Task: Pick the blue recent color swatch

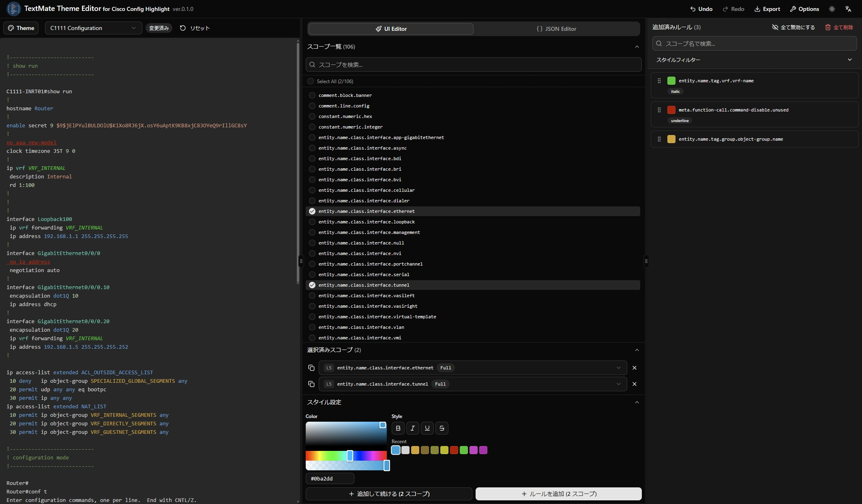Action: [x=396, y=450]
